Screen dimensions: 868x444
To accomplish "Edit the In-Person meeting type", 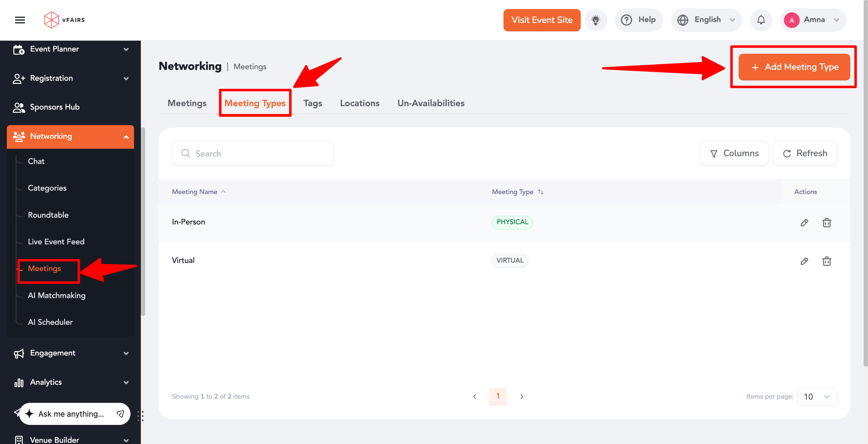I will pos(804,223).
